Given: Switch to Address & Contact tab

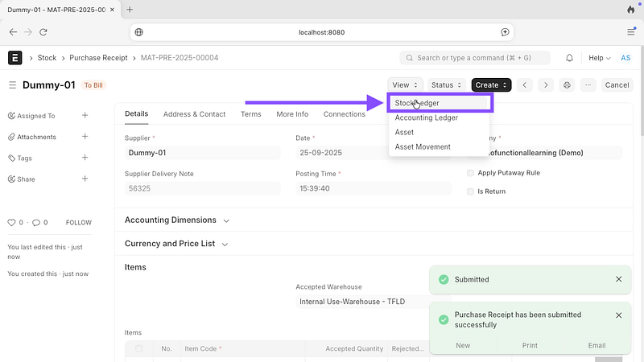Looking at the screenshot, I should [x=194, y=114].
